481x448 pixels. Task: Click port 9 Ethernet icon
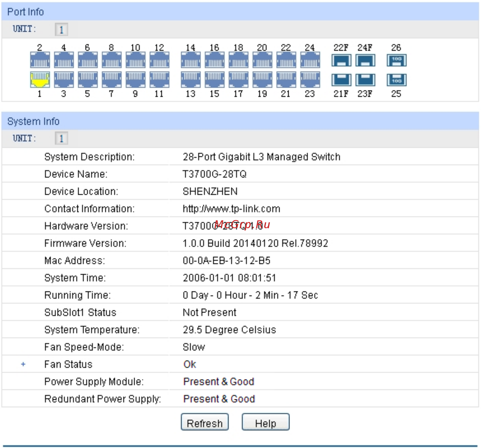135,80
